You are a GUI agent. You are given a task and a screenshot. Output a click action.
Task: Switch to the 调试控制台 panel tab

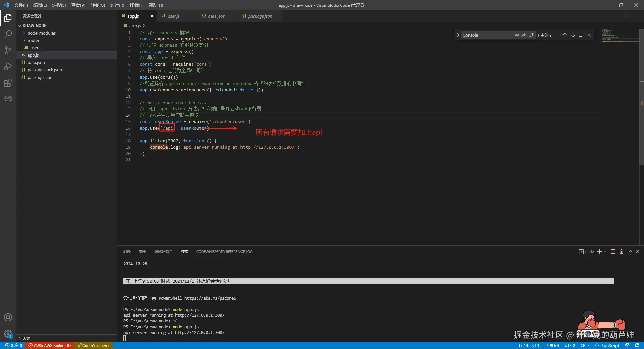(163, 252)
